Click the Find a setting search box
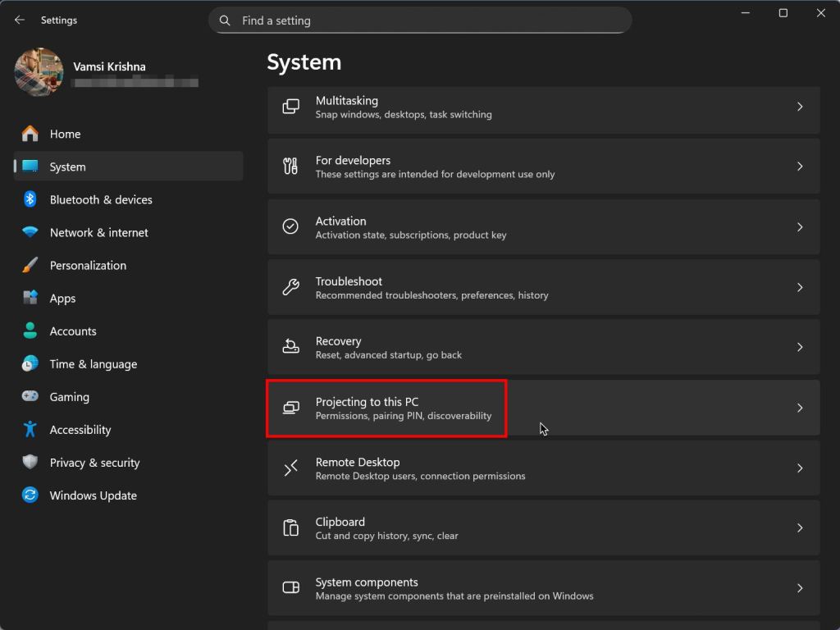This screenshot has width=840, height=630. (x=420, y=21)
